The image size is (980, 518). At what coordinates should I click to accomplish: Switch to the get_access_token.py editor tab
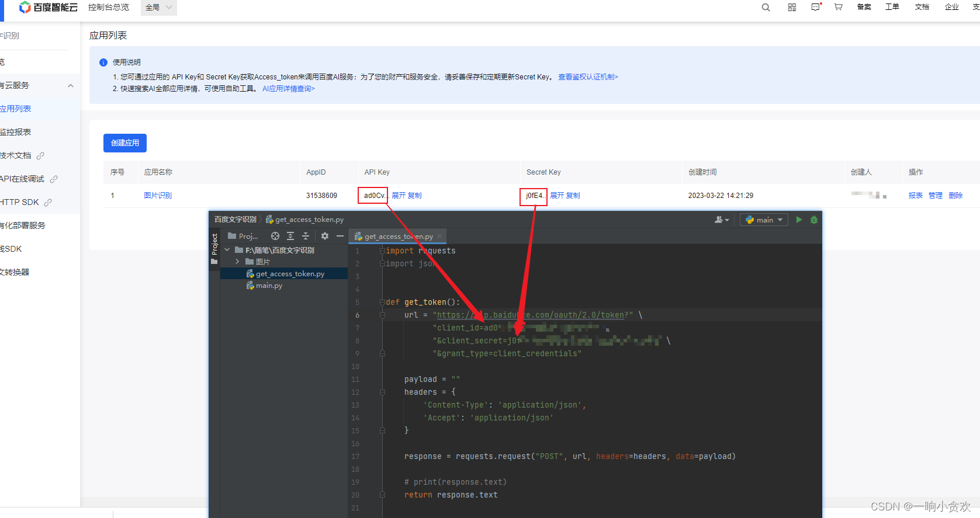[x=397, y=236]
